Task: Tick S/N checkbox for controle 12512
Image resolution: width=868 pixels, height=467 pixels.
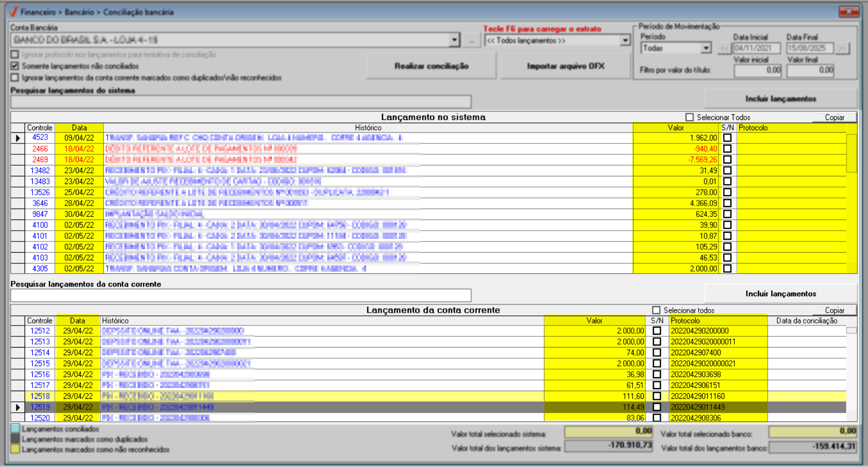Action: [x=657, y=331]
